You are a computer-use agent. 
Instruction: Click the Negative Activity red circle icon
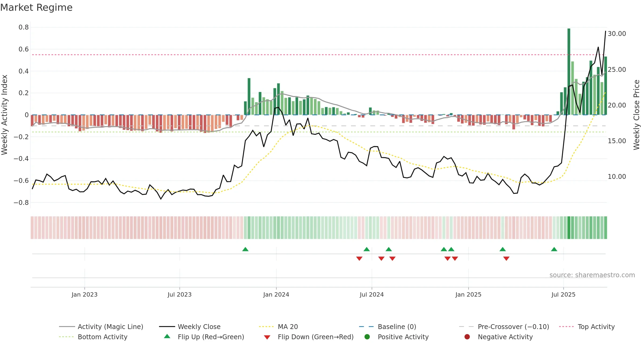(467, 337)
